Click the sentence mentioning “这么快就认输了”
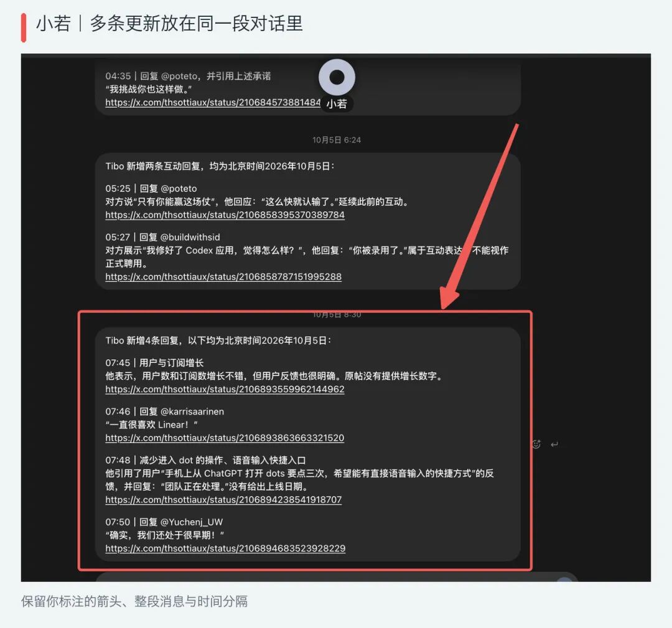The width and height of the screenshot is (672, 628). tap(257, 202)
